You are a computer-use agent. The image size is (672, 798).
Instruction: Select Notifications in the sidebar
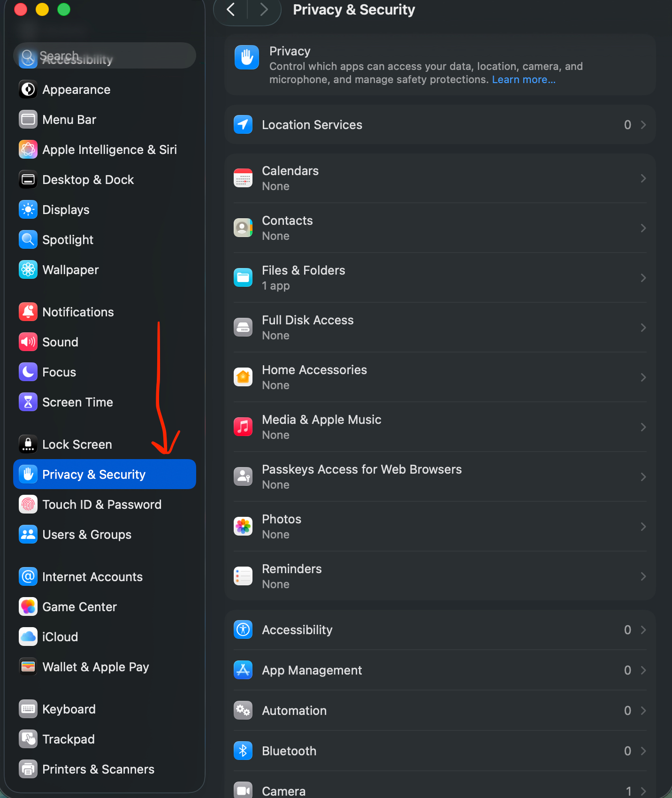[x=78, y=312]
